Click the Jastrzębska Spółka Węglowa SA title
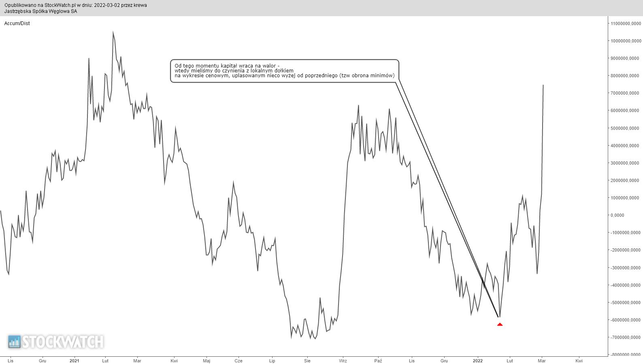643x364 pixels. pos(40,11)
